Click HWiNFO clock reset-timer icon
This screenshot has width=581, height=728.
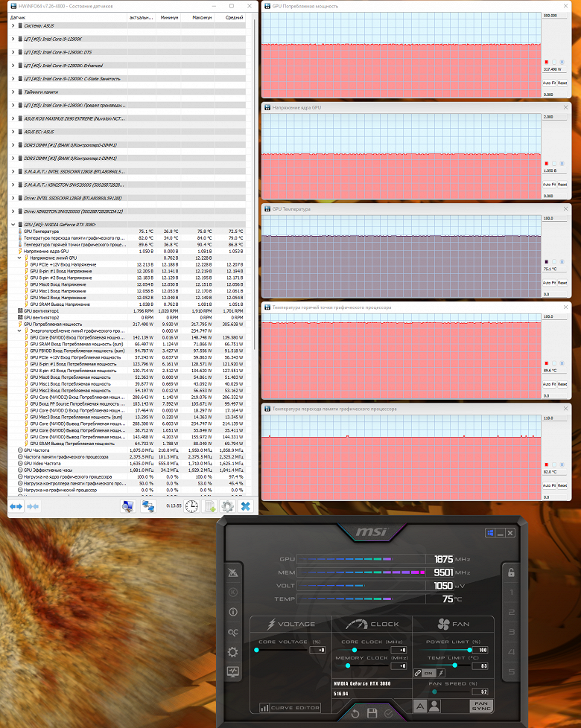(x=191, y=506)
